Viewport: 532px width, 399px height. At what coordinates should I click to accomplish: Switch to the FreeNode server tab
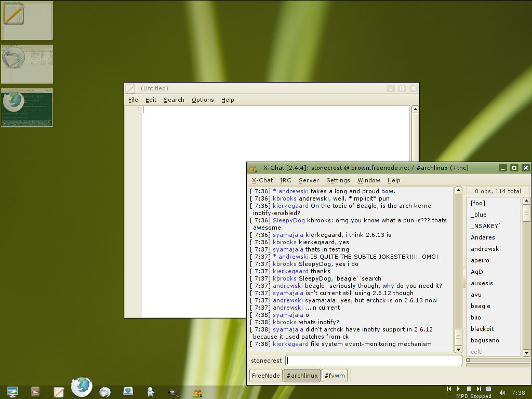pyautogui.click(x=266, y=376)
